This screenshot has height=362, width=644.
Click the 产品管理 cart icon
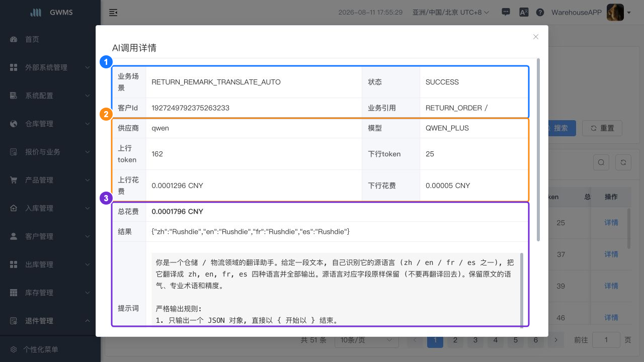[14, 180]
